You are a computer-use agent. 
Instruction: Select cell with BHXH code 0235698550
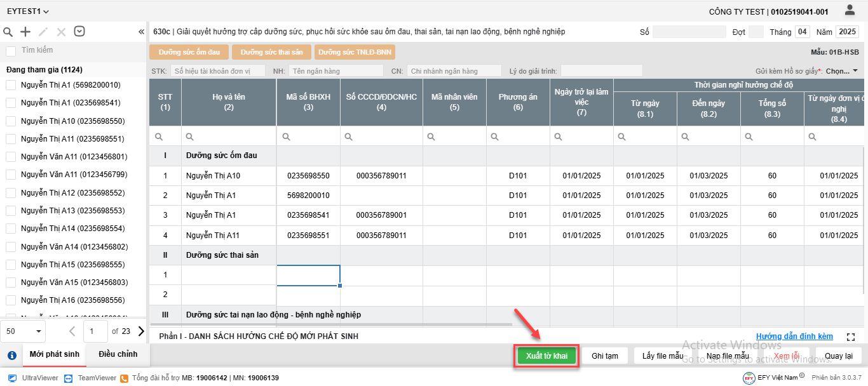pyautogui.click(x=308, y=176)
